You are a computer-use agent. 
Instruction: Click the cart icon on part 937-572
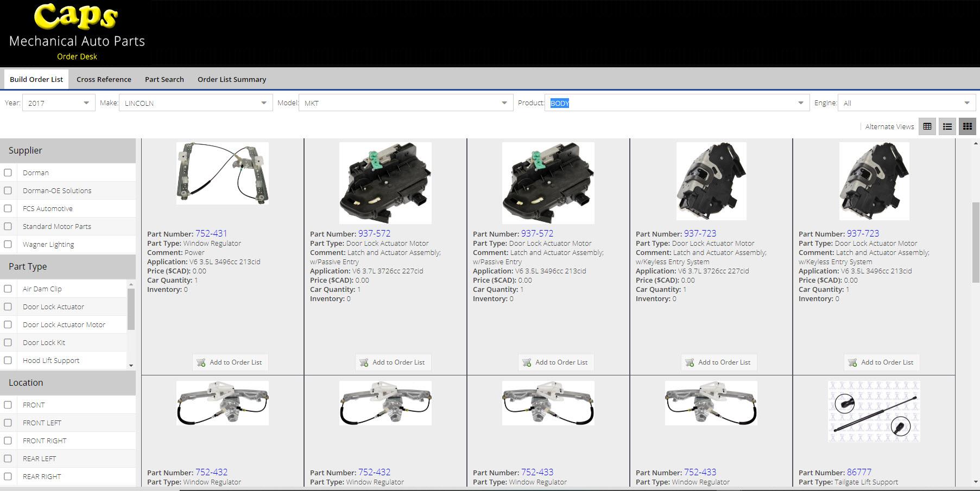click(x=364, y=362)
